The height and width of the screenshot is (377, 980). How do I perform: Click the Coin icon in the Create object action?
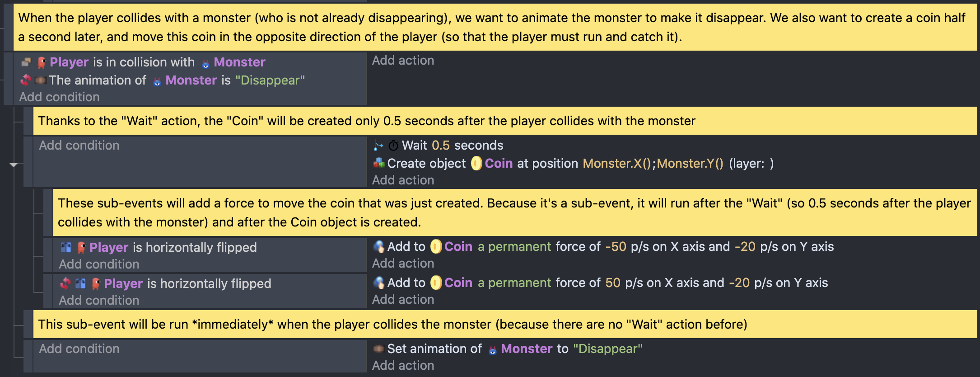tap(476, 163)
